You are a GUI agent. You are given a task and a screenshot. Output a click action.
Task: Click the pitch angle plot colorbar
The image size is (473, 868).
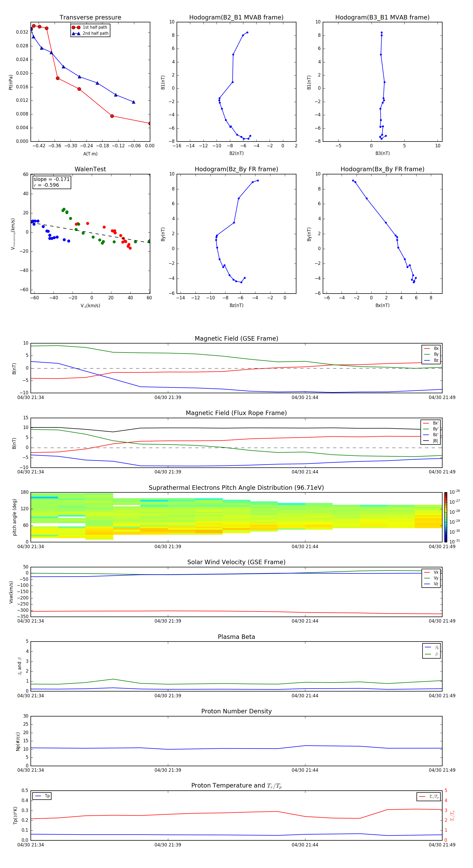coord(446,517)
